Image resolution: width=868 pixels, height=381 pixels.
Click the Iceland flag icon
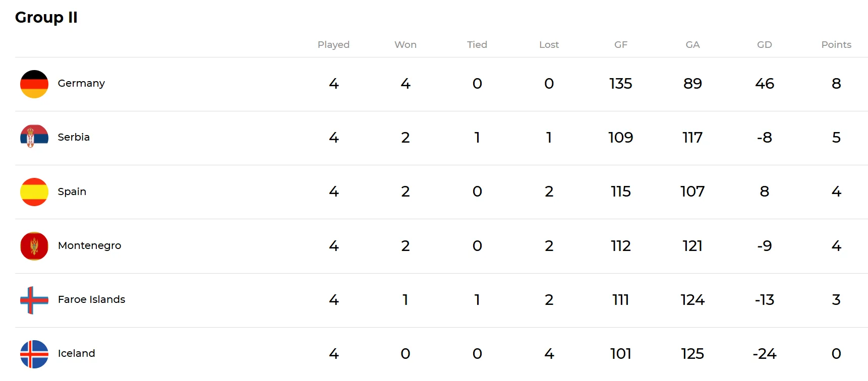point(34,354)
